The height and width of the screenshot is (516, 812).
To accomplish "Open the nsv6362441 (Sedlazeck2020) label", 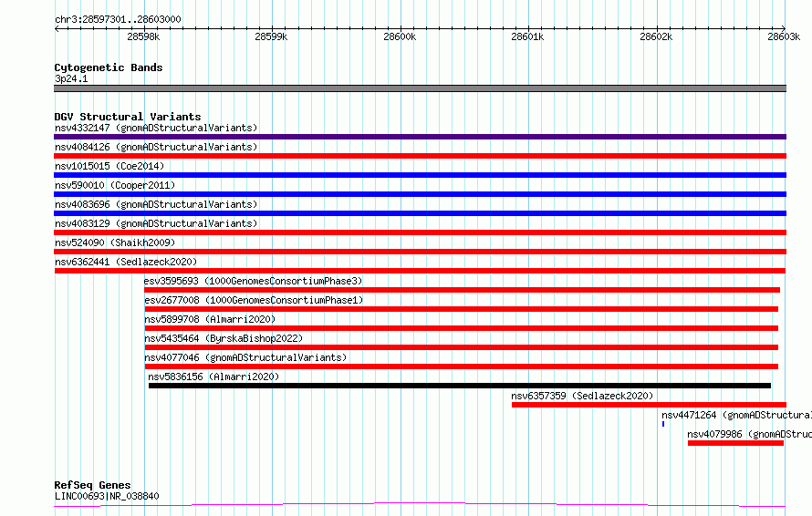I will 126,262.
